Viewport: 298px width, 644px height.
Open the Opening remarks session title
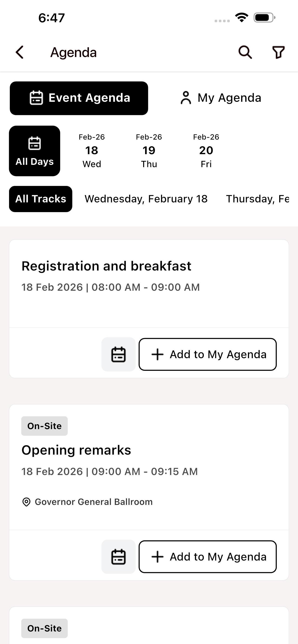(76, 450)
